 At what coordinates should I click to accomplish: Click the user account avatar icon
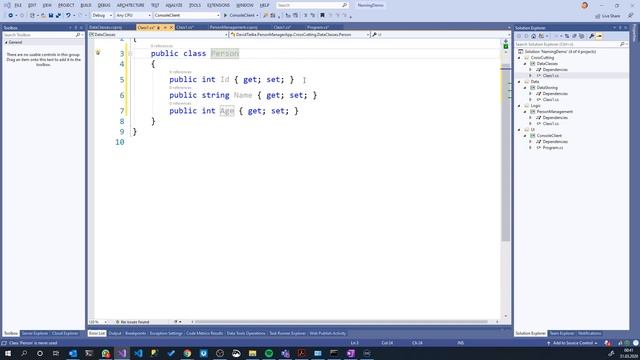pos(584,5)
